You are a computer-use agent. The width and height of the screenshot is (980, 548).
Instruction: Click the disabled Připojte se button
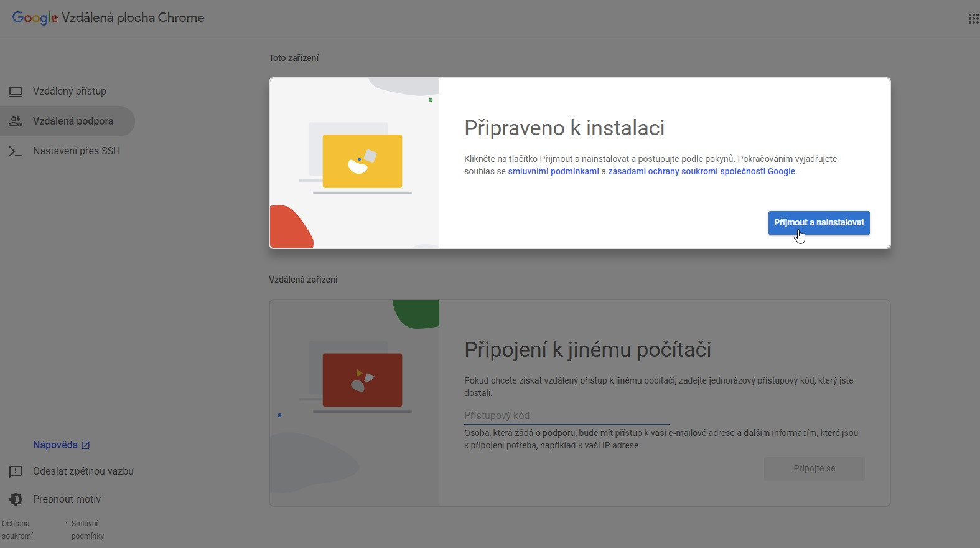coord(814,469)
